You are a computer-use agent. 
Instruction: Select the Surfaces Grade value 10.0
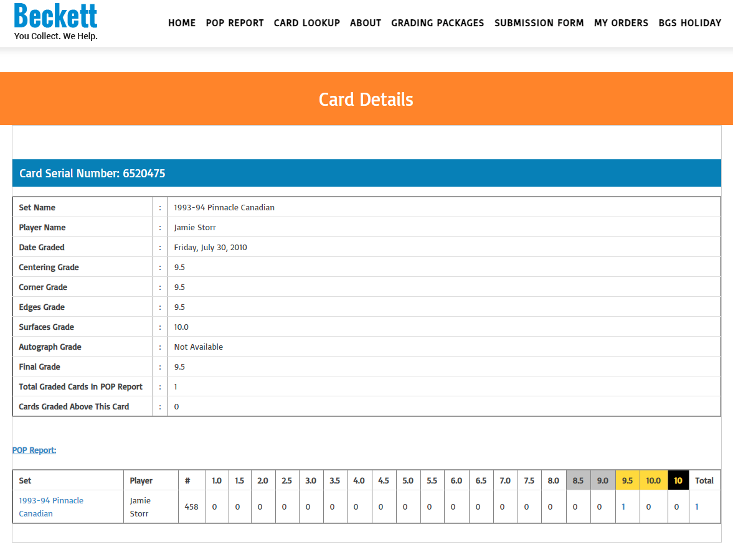click(x=181, y=327)
